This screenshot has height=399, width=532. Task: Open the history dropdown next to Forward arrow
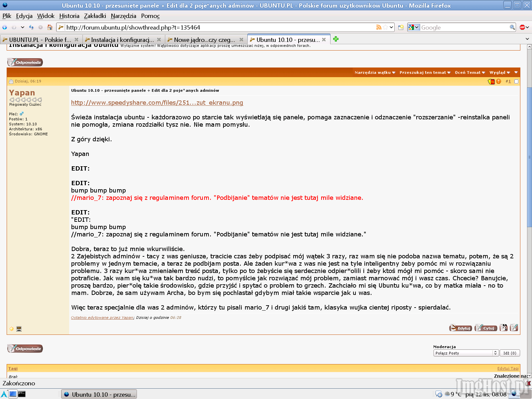[x=22, y=27]
